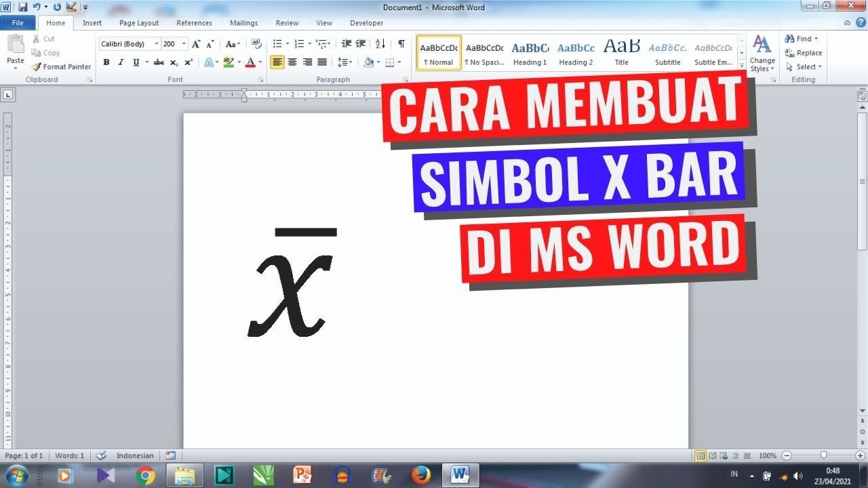Open Change Styles menu

762,54
